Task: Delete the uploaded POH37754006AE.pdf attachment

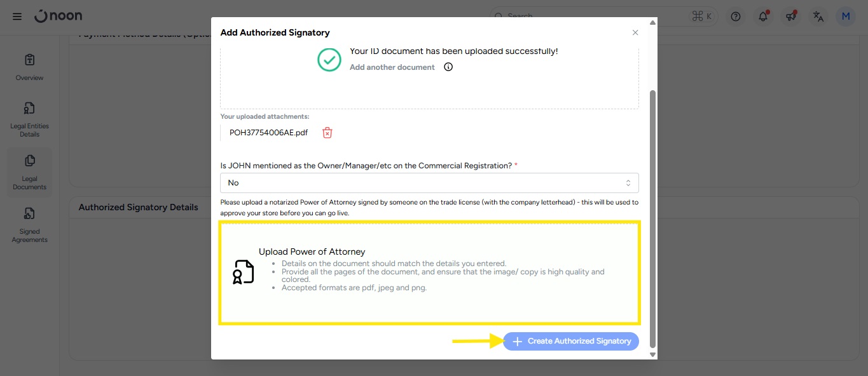Action: [x=327, y=133]
